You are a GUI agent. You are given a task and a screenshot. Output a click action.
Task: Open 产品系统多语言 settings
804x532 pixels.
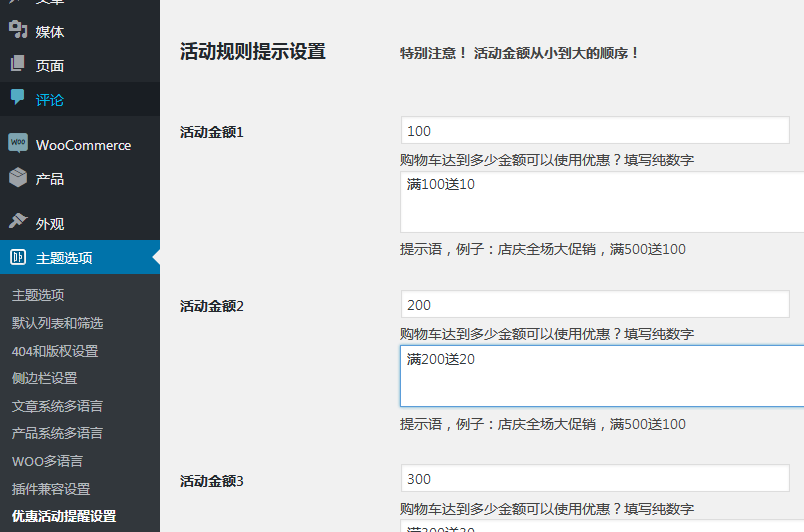[57, 433]
